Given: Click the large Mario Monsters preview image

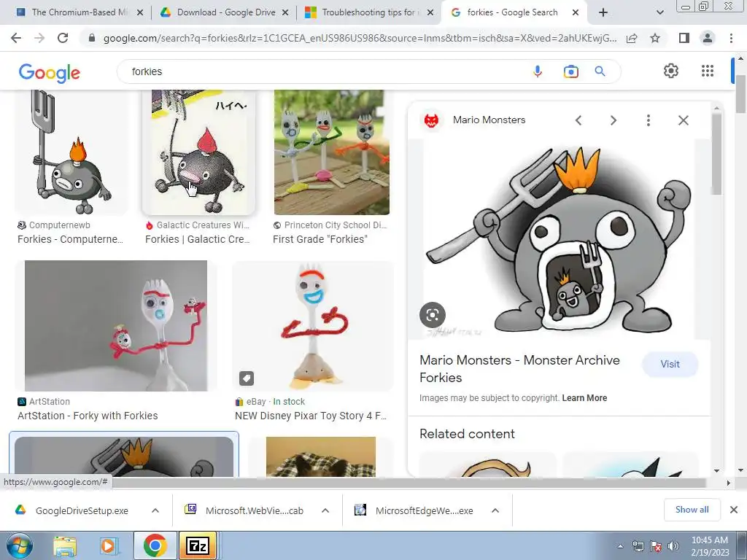Looking at the screenshot, I should [x=558, y=239].
